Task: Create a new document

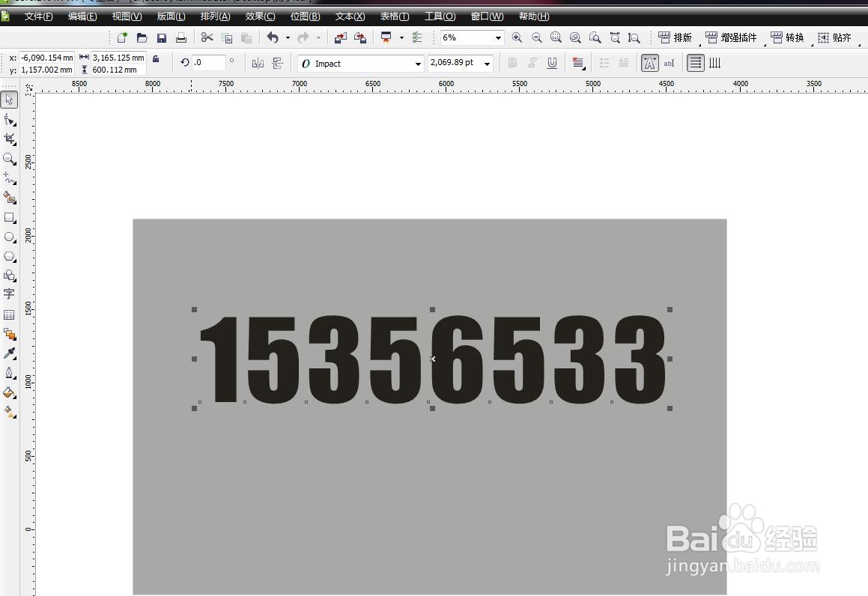Action: 122,37
